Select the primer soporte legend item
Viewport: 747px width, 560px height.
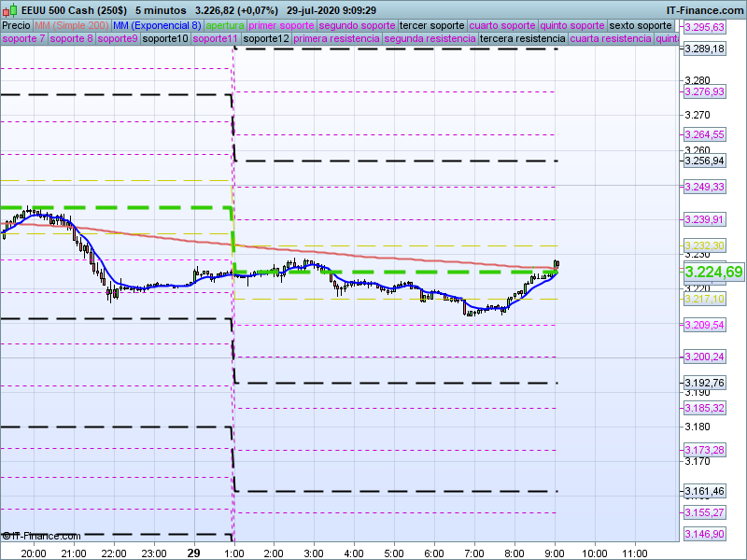(x=282, y=26)
